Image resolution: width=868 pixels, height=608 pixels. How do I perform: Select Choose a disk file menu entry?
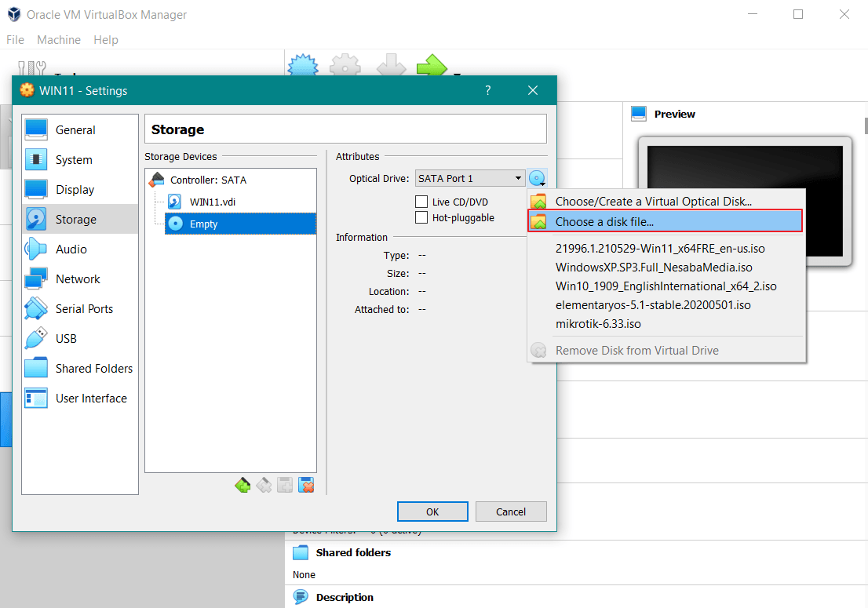click(604, 222)
